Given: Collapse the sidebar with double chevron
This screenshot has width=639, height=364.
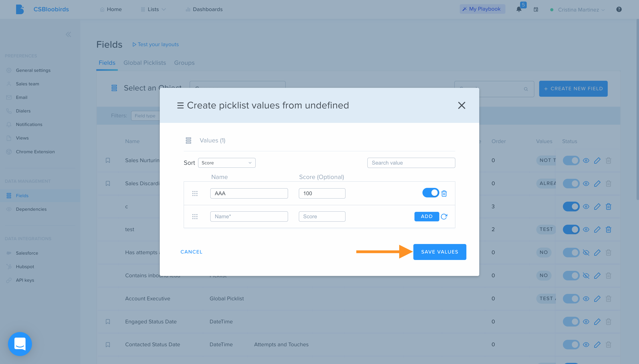Looking at the screenshot, I should [68, 34].
